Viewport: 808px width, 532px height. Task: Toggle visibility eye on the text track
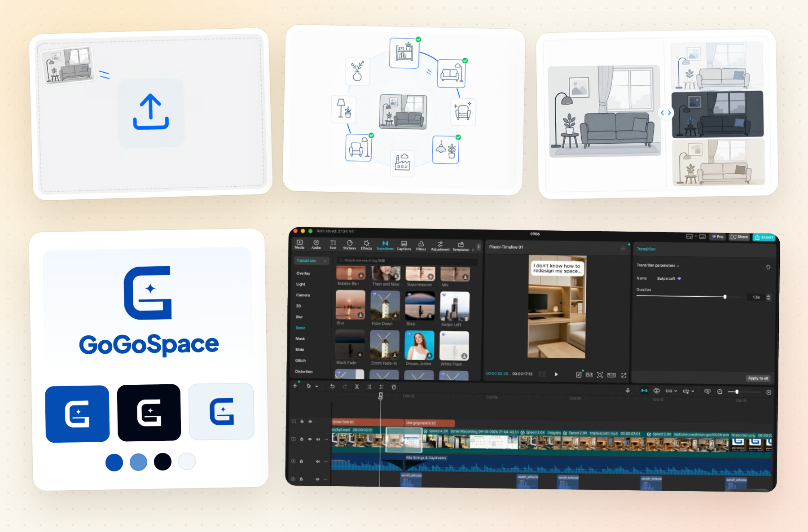click(x=310, y=422)
